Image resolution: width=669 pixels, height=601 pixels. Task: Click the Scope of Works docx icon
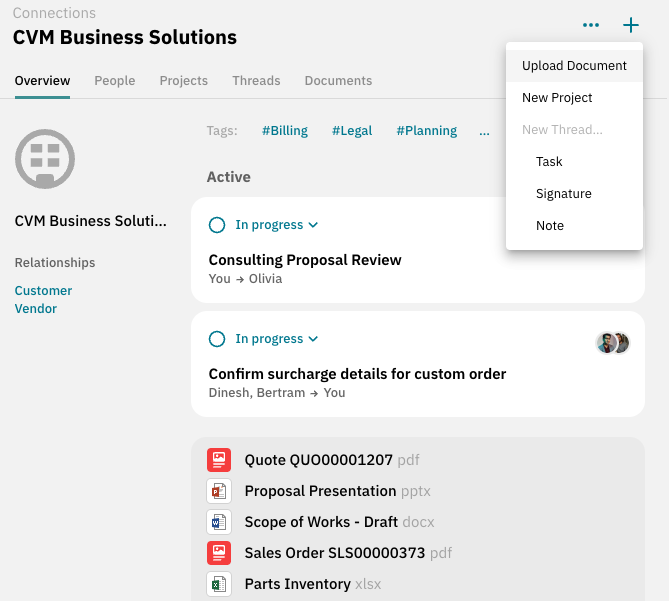click(218, 522)
